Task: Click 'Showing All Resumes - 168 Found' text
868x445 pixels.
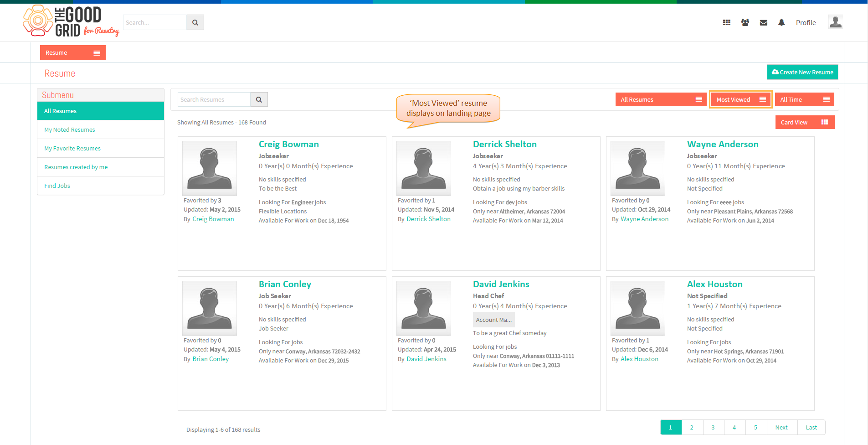Action: 221,122
